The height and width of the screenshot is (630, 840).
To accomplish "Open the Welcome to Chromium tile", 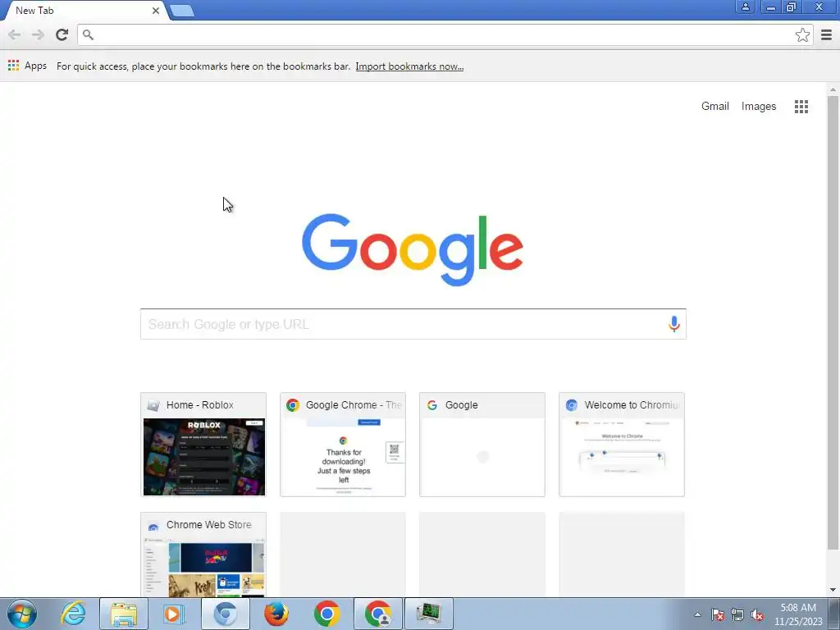I will 622,444.
